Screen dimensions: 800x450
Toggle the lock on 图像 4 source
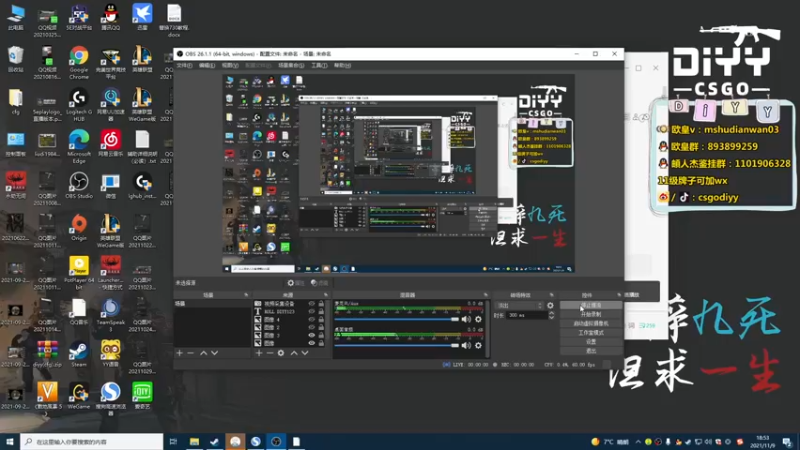(321, 319)
